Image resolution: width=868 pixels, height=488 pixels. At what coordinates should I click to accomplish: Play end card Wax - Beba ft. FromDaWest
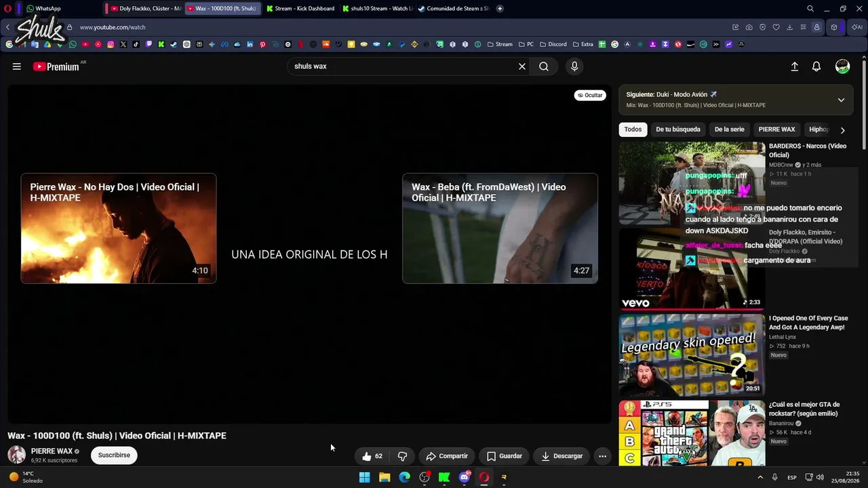point(500,228)
